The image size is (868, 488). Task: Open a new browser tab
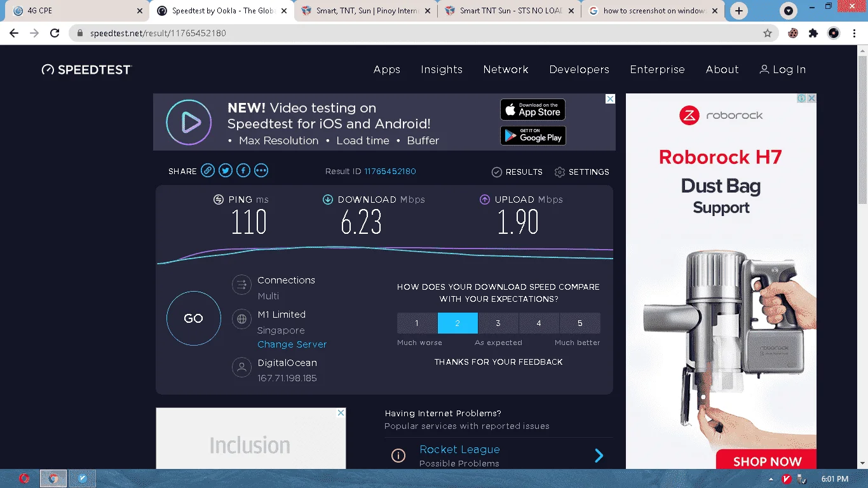(x=738, y=11)
